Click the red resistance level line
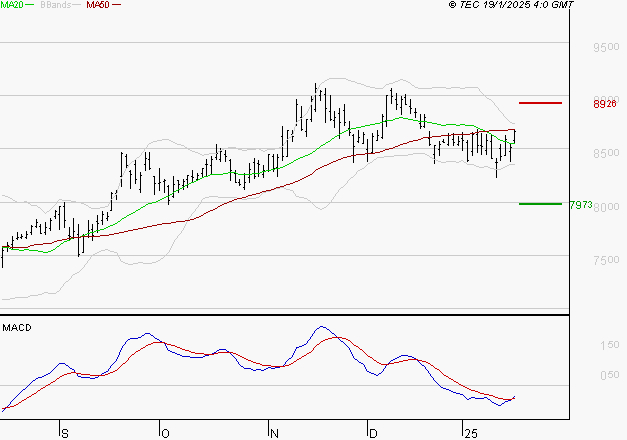Viewport: 627px width, 440px height. (540, 103)
